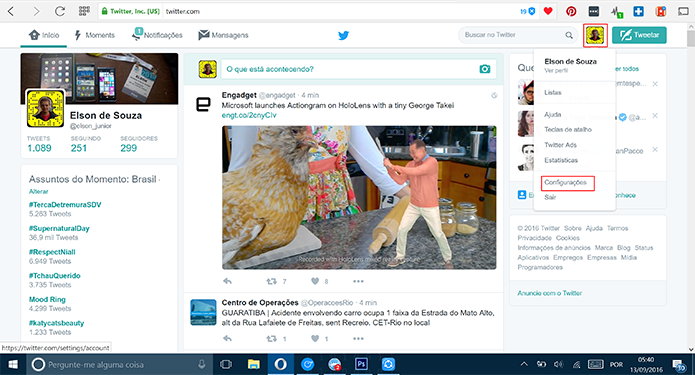The image size is (695, 375).
Task: Open the Moments tab
Action: pos(94,35)
